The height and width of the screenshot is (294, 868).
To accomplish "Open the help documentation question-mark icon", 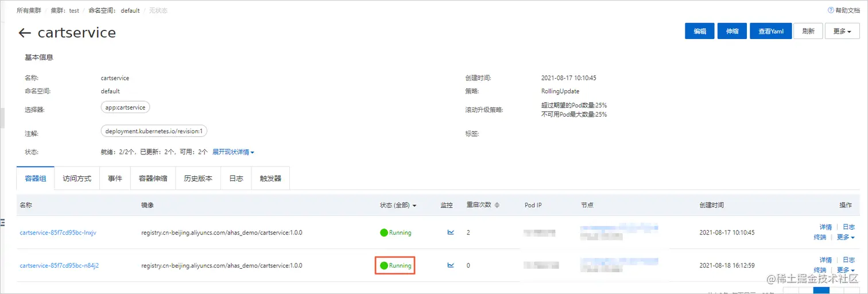I will 830,10.
